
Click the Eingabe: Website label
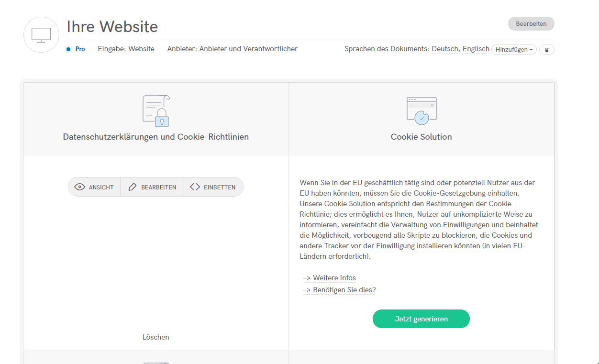pyautogui.click(x=126, y=49)
